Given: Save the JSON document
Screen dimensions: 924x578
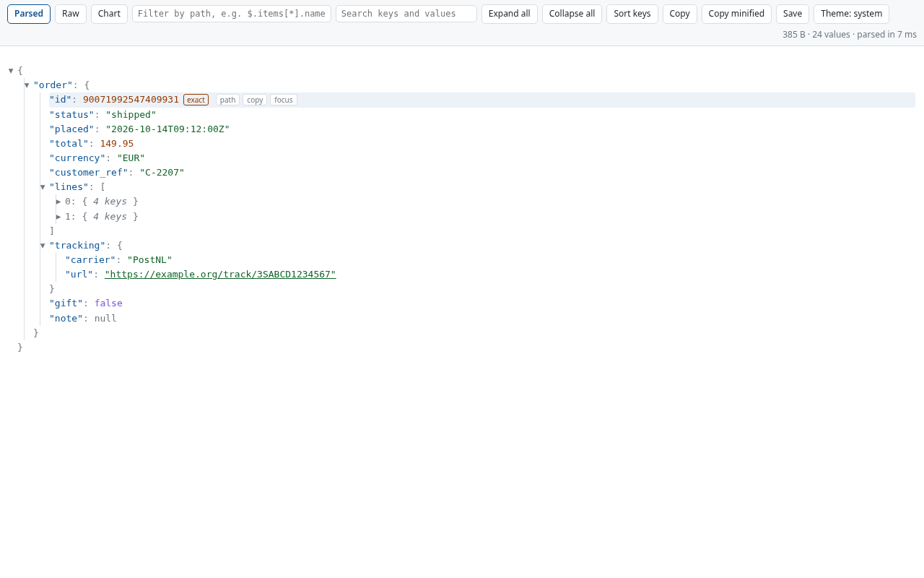Looking at the screenshot, I should (x=793, y=14).
